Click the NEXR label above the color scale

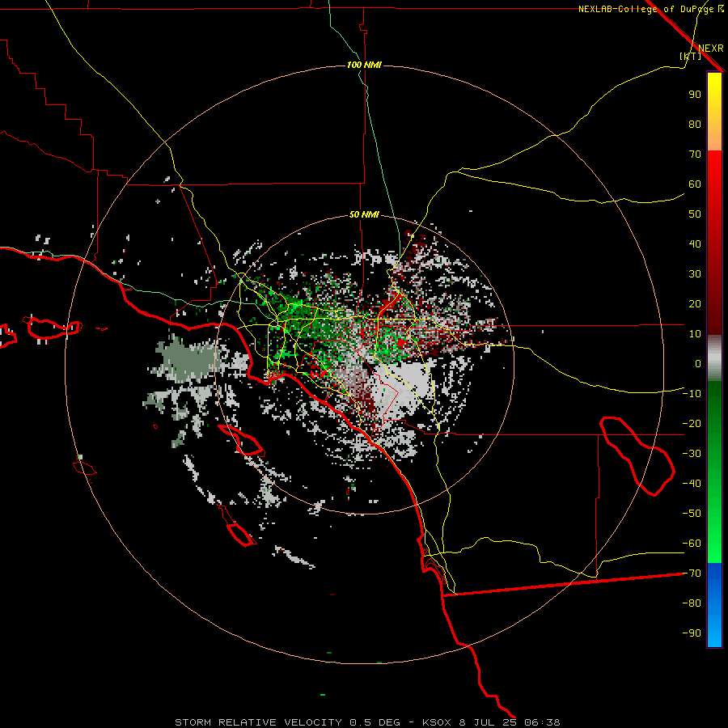click(710, 49)
